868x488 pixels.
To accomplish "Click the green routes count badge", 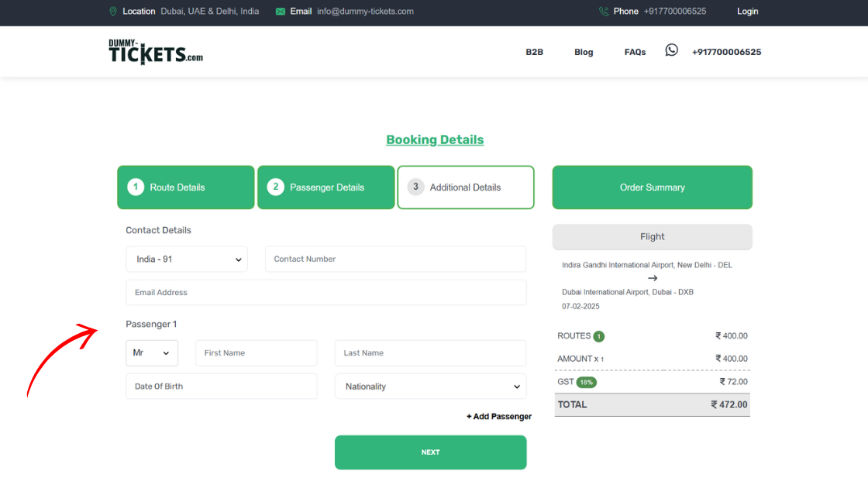I will pos(598,336).
